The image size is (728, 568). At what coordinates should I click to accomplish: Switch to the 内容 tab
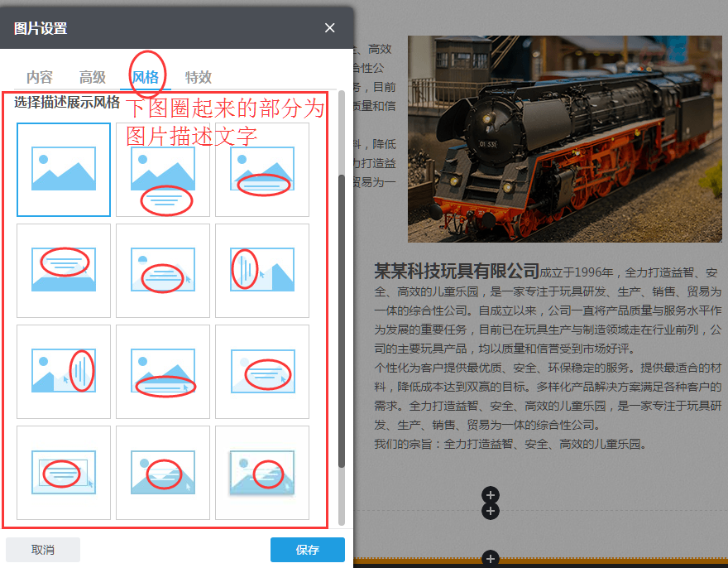[x=40, y=77]
